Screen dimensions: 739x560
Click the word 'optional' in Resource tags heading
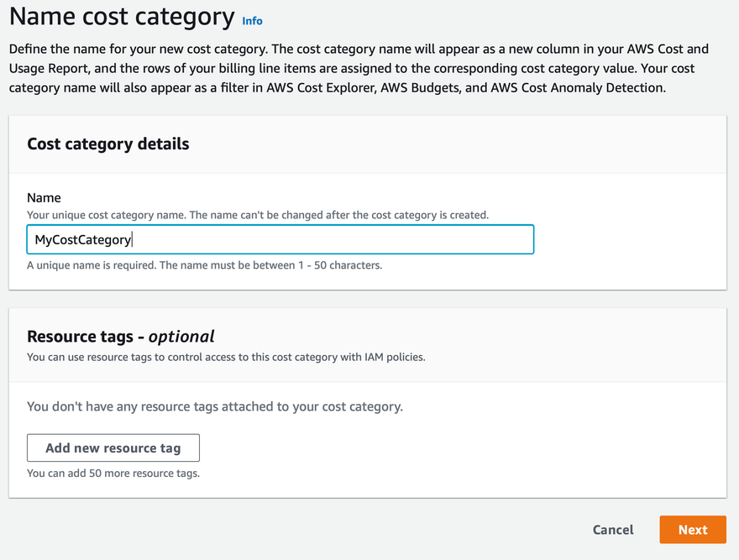coord(181,336)
